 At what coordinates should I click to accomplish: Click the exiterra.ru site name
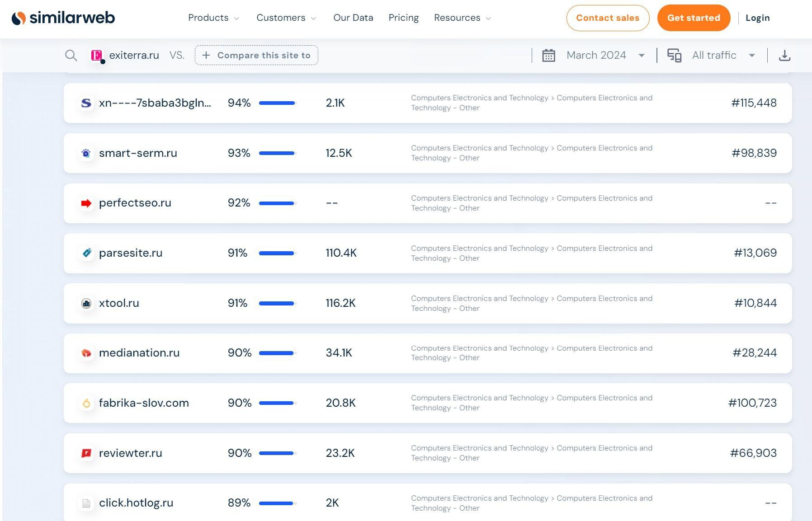(x=134, y=56)
